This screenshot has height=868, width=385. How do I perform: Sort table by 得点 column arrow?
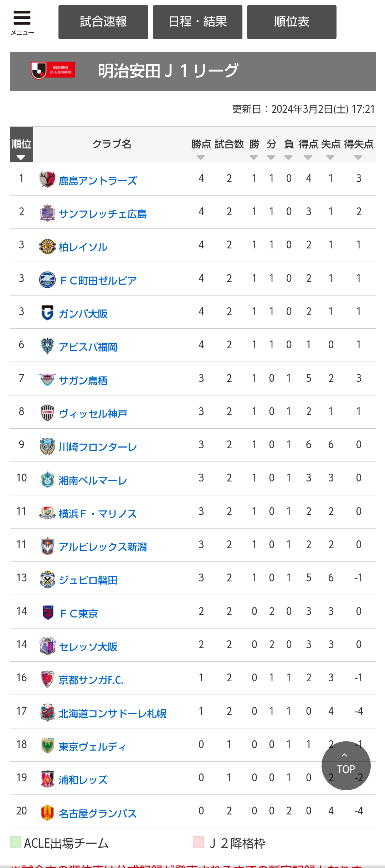pos(308,157)
